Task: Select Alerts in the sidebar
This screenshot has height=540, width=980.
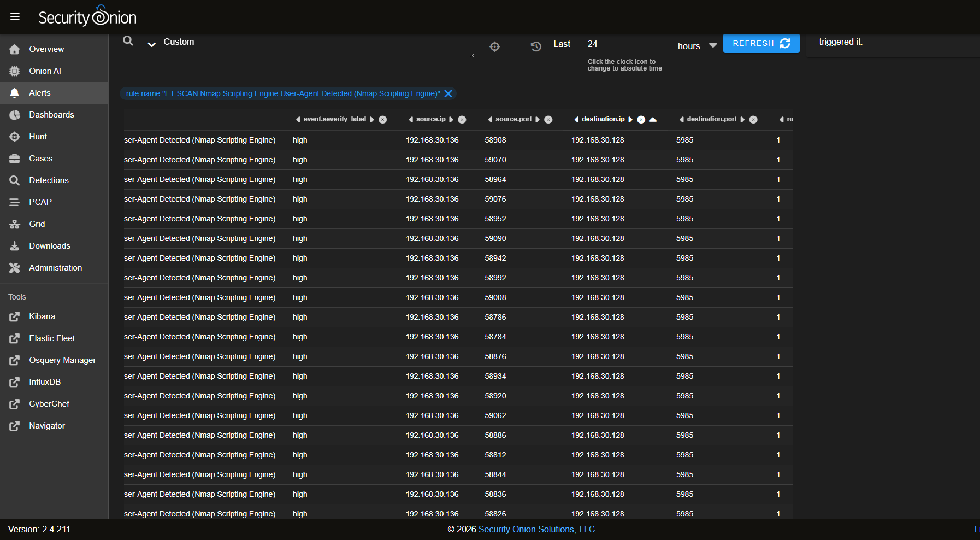Action: [x=54, y=93]
